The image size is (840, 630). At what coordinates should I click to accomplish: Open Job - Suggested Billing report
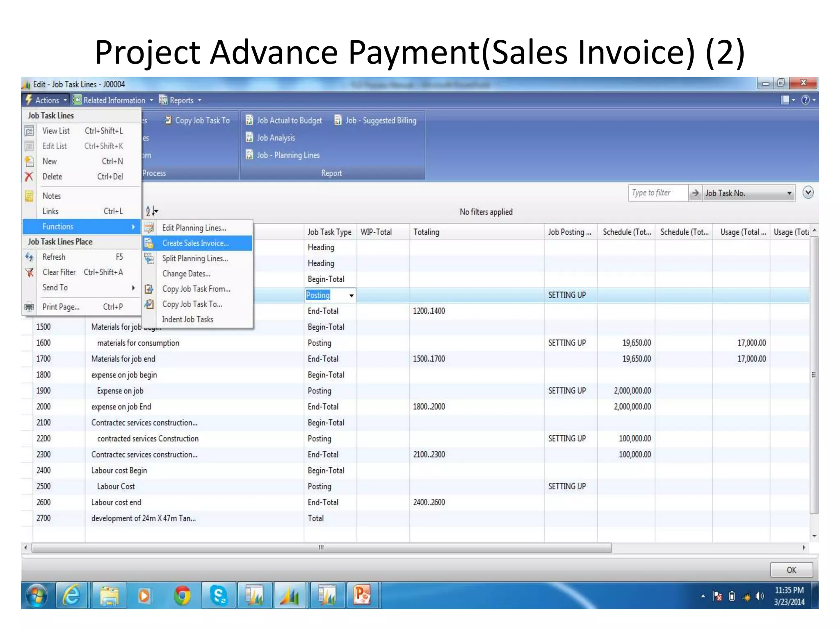(381, 121)
